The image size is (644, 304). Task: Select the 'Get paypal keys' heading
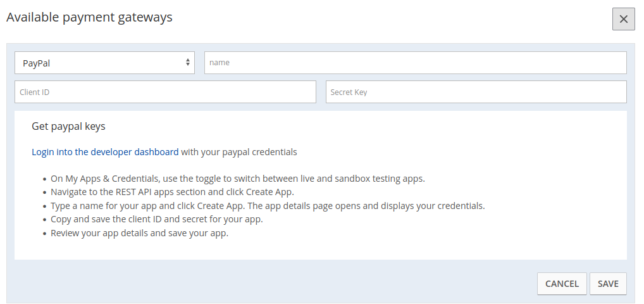click(68, 126)
